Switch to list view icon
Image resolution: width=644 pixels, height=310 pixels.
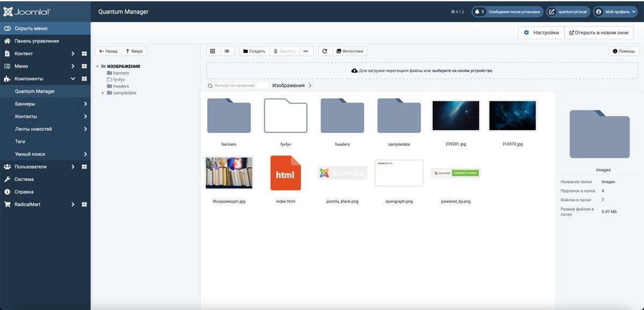click(x=226, y=51)
